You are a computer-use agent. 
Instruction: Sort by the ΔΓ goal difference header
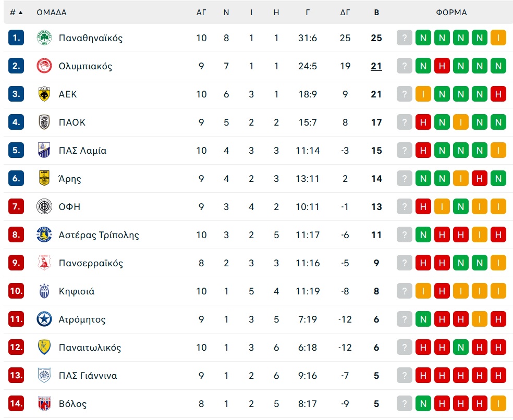point(345,13)
